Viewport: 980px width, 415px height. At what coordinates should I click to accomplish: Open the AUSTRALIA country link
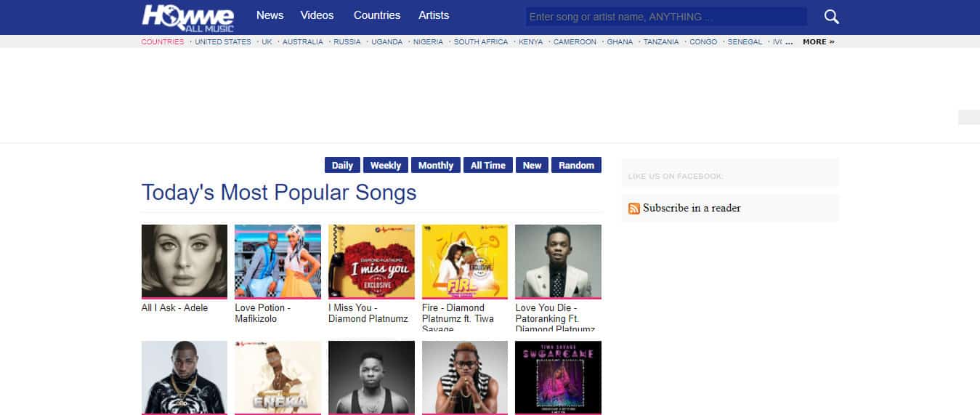pyautogui.click(x=303, y=41)
